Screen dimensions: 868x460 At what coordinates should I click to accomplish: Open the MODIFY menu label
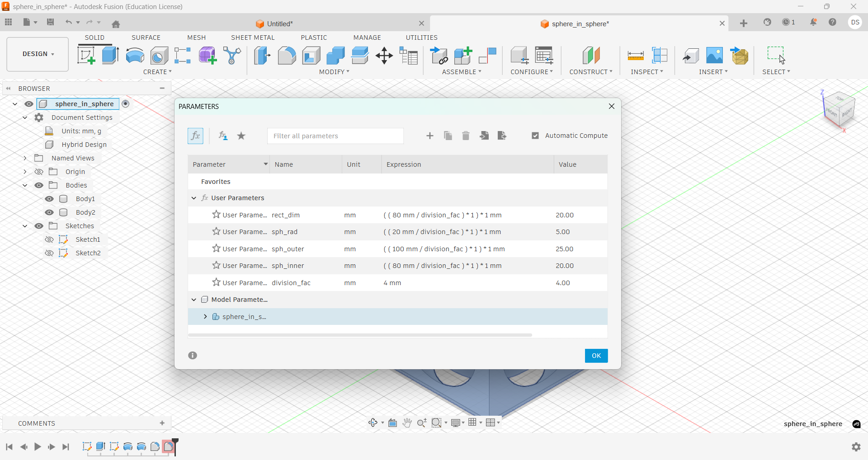[x=334, y=72]
